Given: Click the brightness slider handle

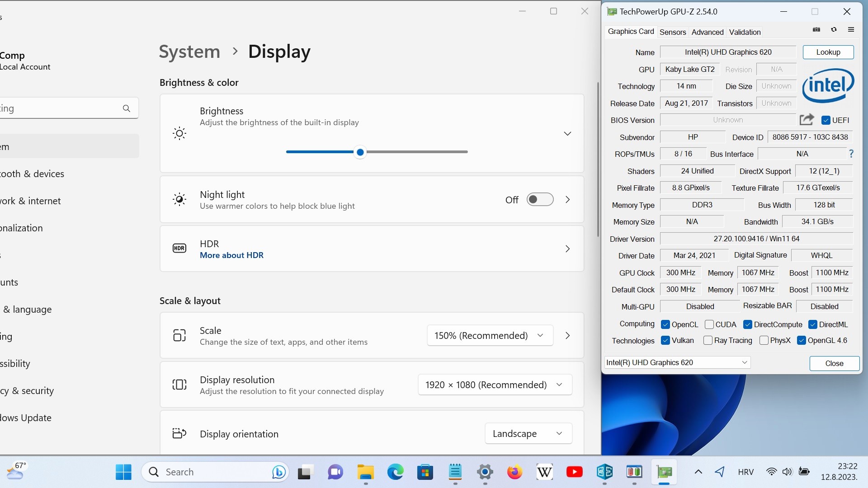Looking at the screenshot, I should point(360,152).
